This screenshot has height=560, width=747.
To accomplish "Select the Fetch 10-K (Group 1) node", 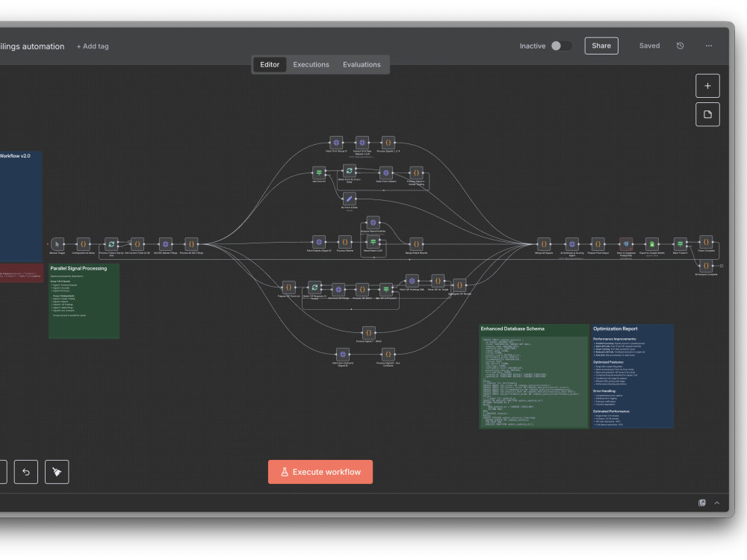I will (336, 143).
